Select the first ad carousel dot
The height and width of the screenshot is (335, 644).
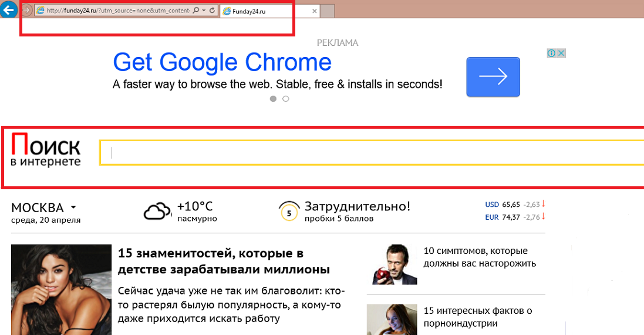click(x=273, y=99)
